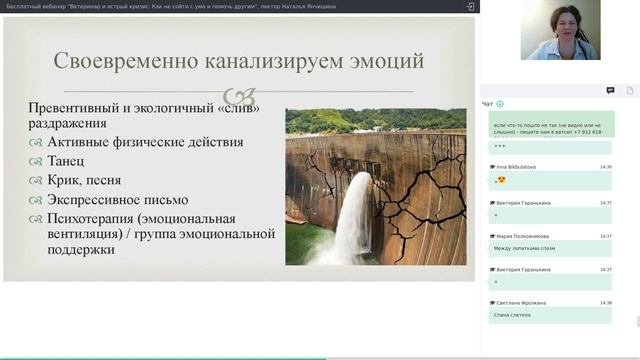The image size is (640, 360).
Task: Click the bullet "Активные физические действия"
Action: click(145, 142)
